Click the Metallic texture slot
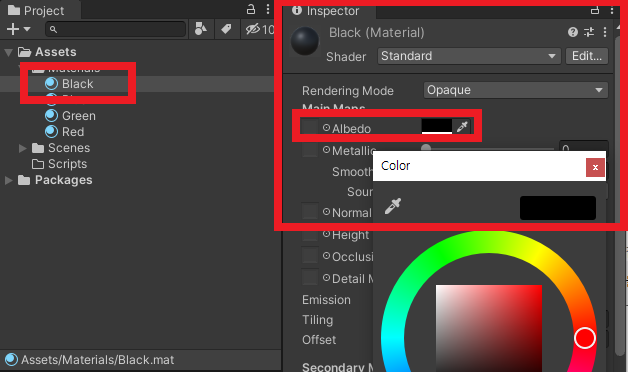This screenshot has height=372, width=628. pos(310,149)
